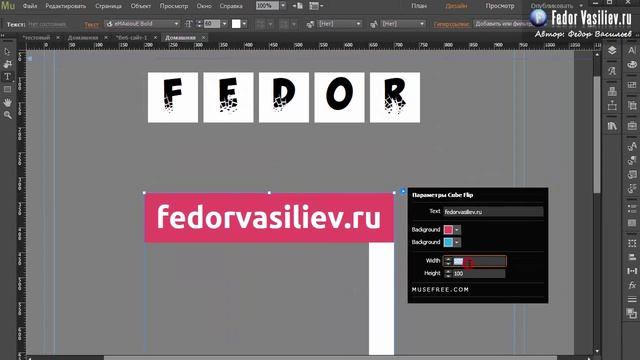Image resolution: width=640 pixels, height=360 pixels.
Task: Open the font size dropdown arrow
Action: tap(224, 24)
